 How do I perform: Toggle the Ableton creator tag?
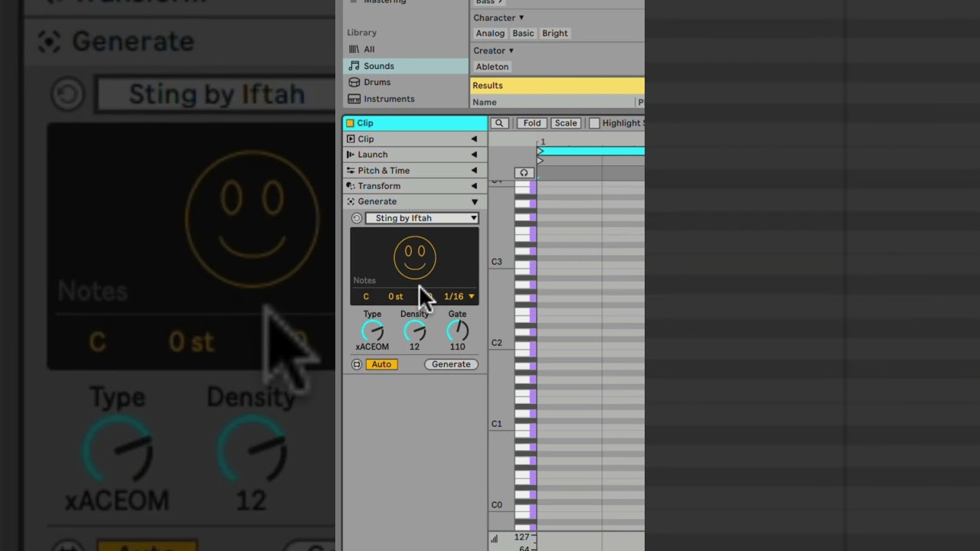tap(492, 67)
